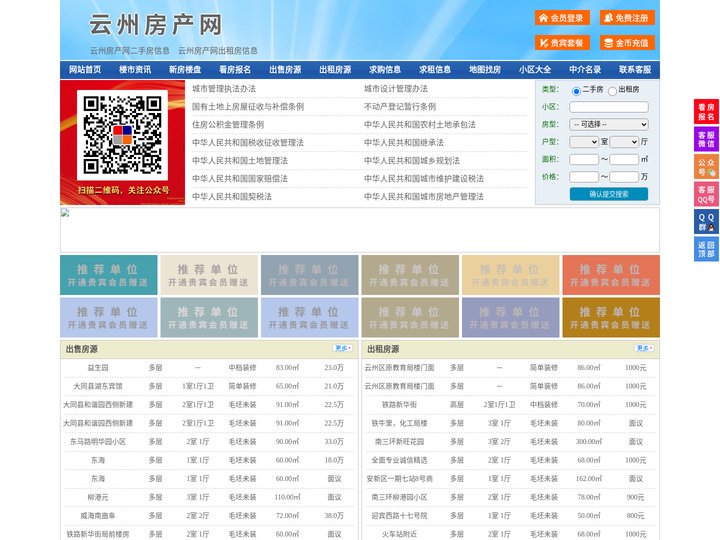The width and height of the screenshot is (720, 540).
Task: Click the golden-brown 推荐单位 banner
Action: click(x=611, y=317)
